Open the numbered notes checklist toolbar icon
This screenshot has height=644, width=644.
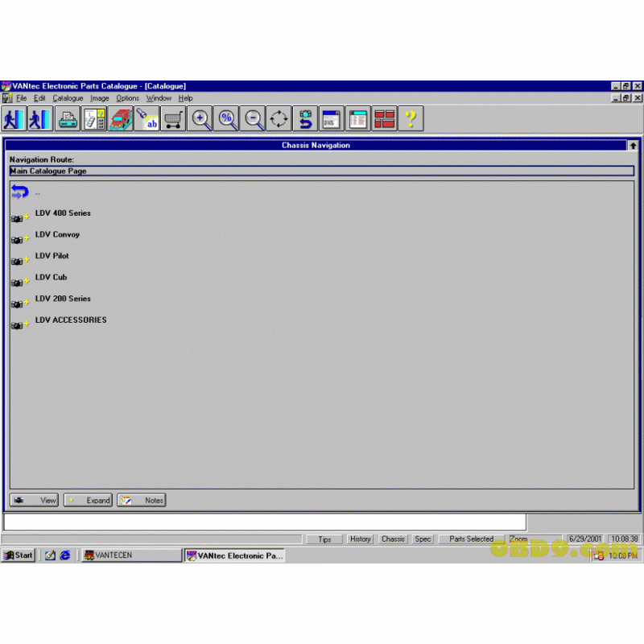coord(94,119)
